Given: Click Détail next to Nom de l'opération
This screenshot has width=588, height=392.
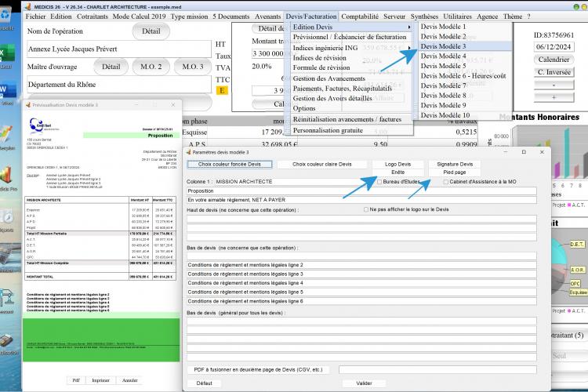Looking at the screenshot, I should (151, 31).
